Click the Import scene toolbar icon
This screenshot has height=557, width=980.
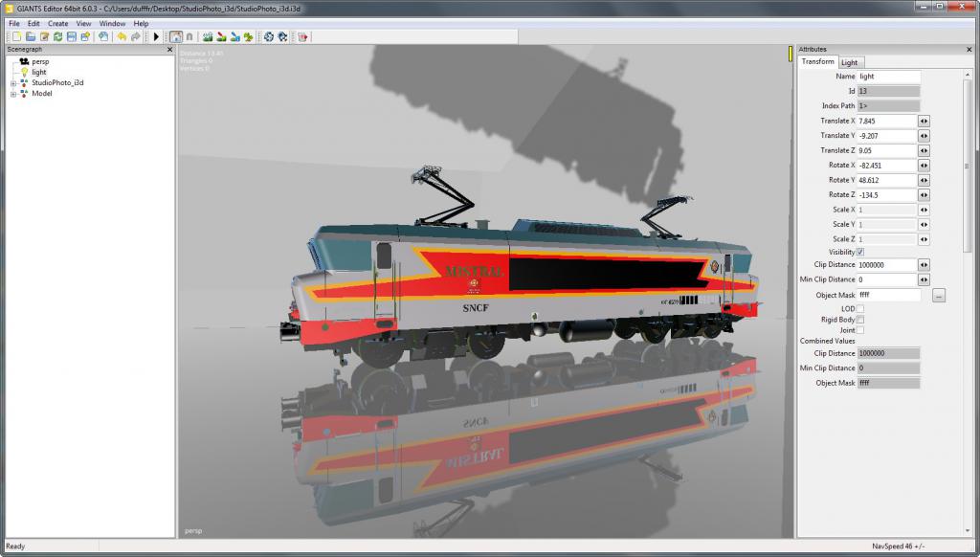coord(103,37)
